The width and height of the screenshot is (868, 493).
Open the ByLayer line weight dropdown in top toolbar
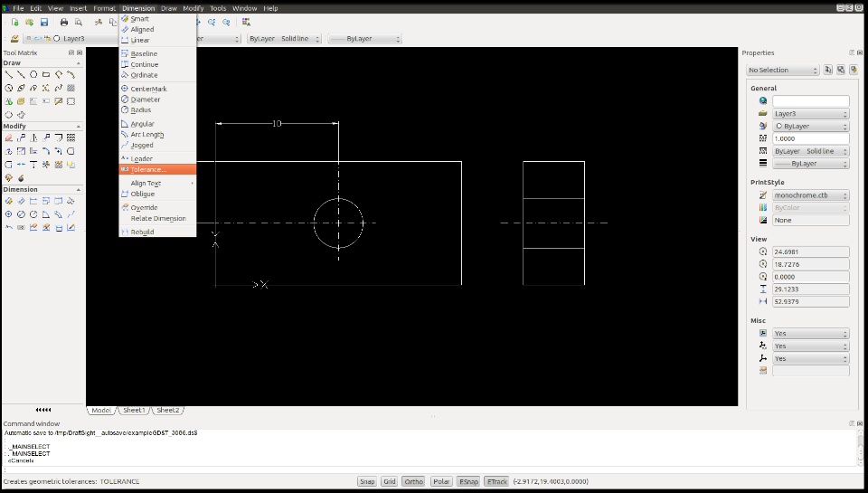(364, 39)
